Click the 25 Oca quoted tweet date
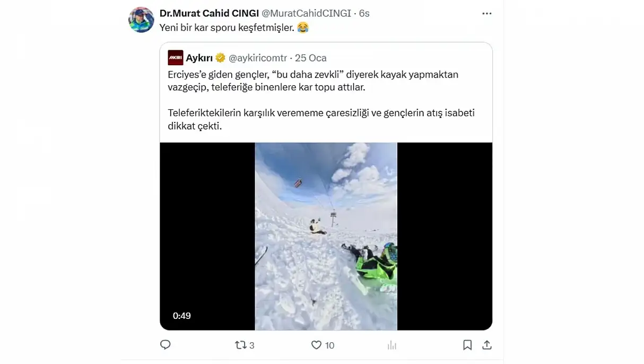Screen dimensions: 644x364 [x=311, y=58]
